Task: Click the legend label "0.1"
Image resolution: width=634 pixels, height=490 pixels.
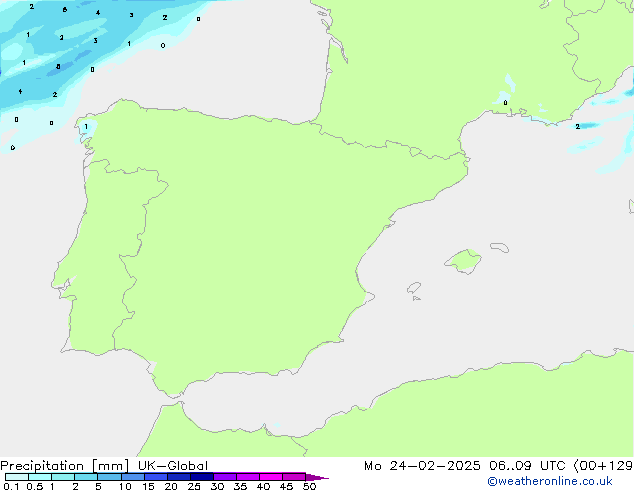Action: point(11,486)
